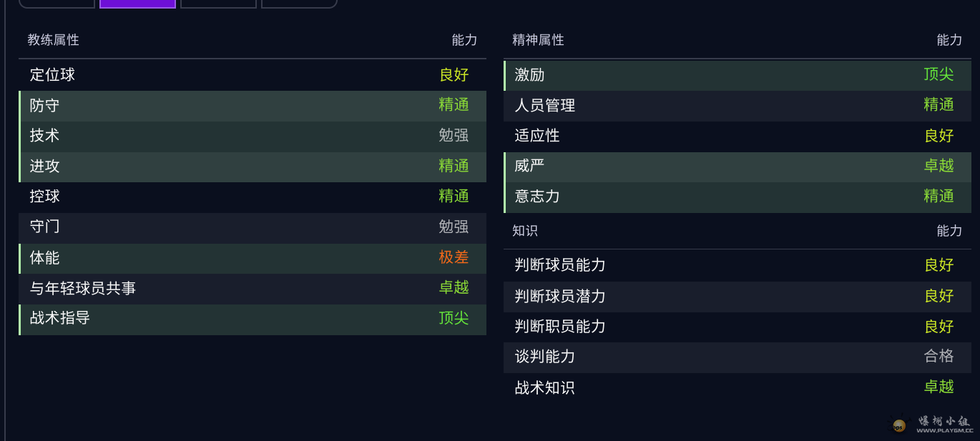Sort by 能力 column under 教练属性
980x441 pixels.
(464, 40)
